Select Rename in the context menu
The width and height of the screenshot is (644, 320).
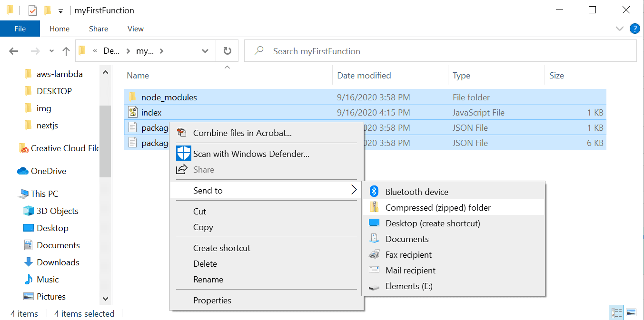click(x=208, y=279)
